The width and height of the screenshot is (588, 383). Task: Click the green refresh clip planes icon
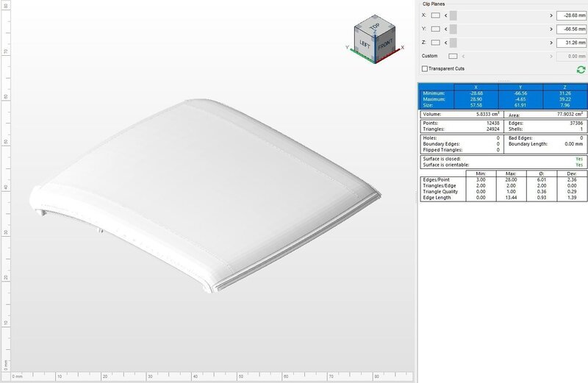(581, 69)
